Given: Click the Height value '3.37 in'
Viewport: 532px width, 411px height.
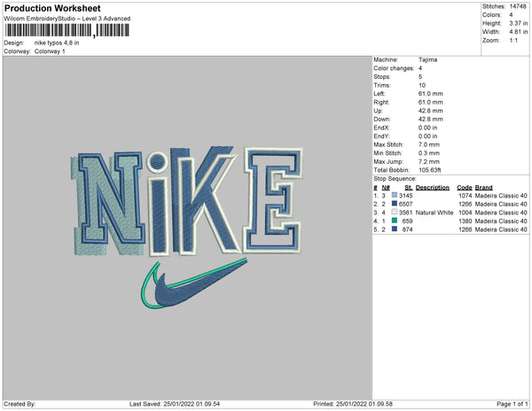Looking at the screenshot, I should 518,23.
